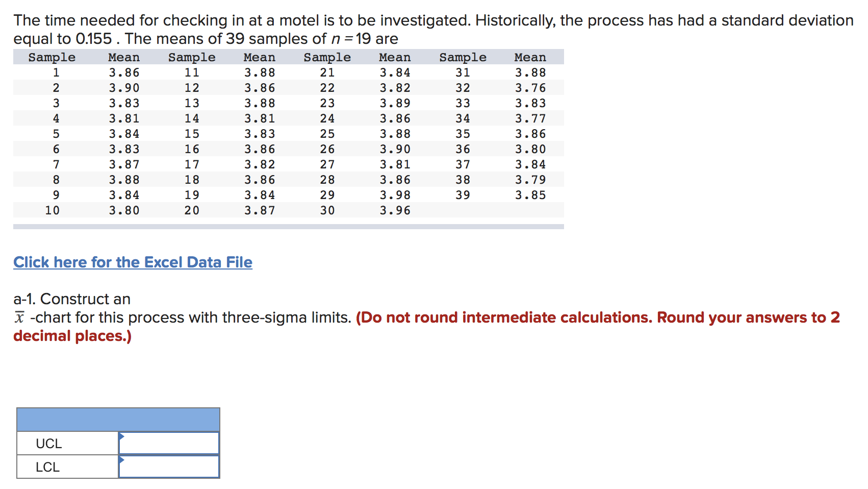This screenshot has width=868, height=489.
Task: Select the blue header cell above UCL
Action: (118, 420)
